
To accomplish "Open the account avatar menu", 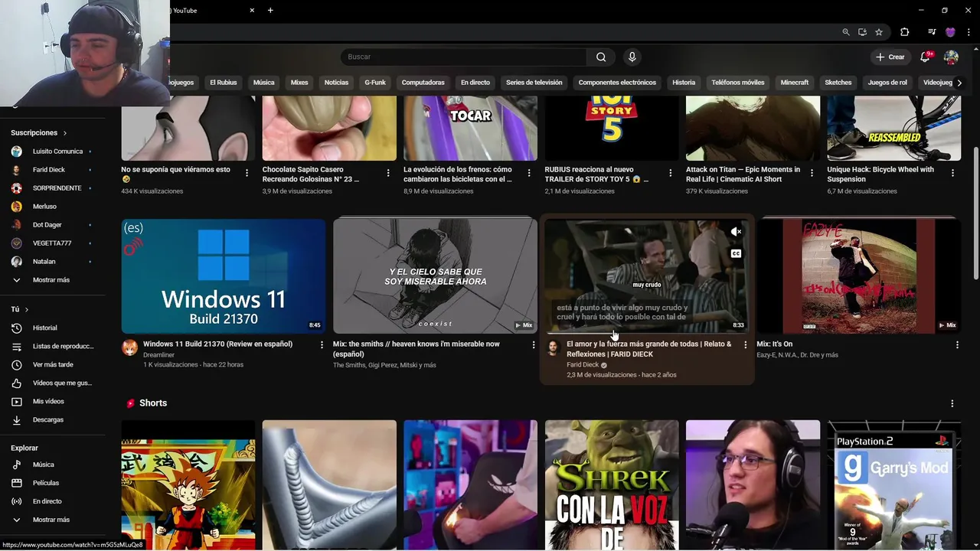I will [x=951, y=57].
